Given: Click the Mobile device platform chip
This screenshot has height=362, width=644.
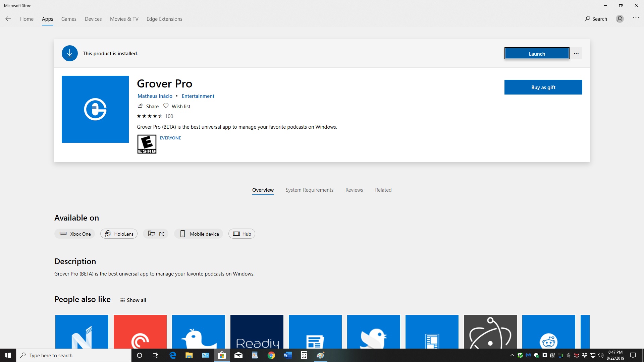Looking at the screenshot, I should coord(199,234).
